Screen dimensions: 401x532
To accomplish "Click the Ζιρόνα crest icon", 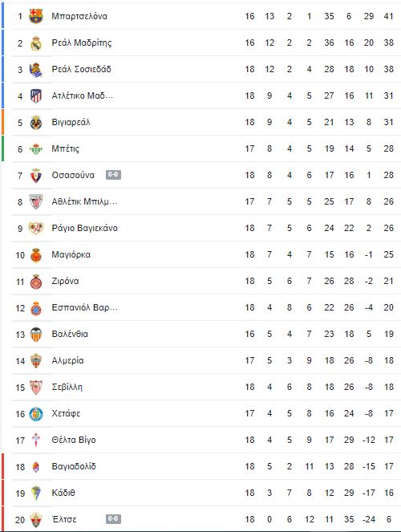I will 36,282.
